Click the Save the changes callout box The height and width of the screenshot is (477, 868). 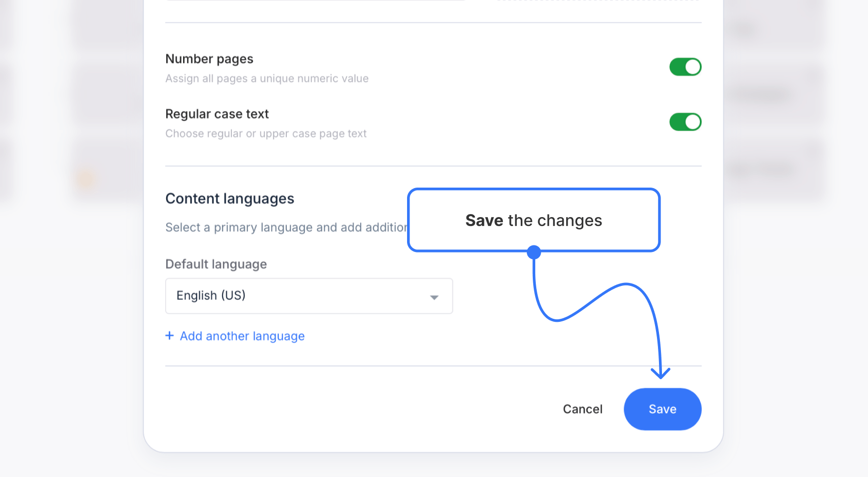533,220
